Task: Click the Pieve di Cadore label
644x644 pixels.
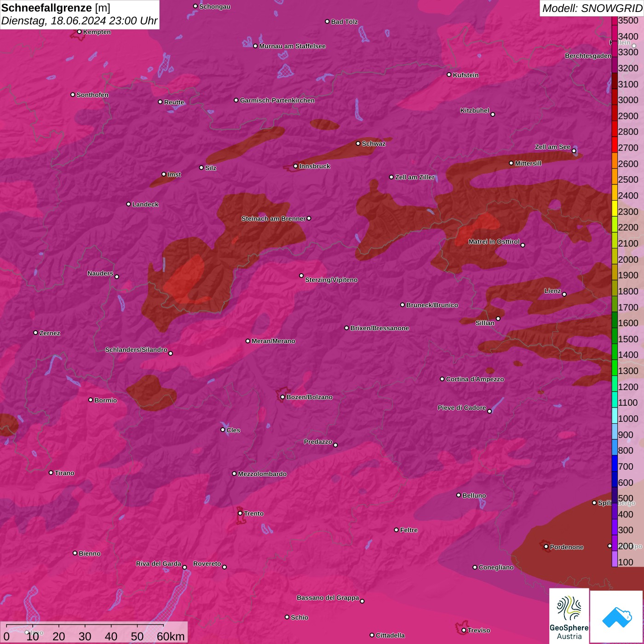Action: click(x=462, y=408)
